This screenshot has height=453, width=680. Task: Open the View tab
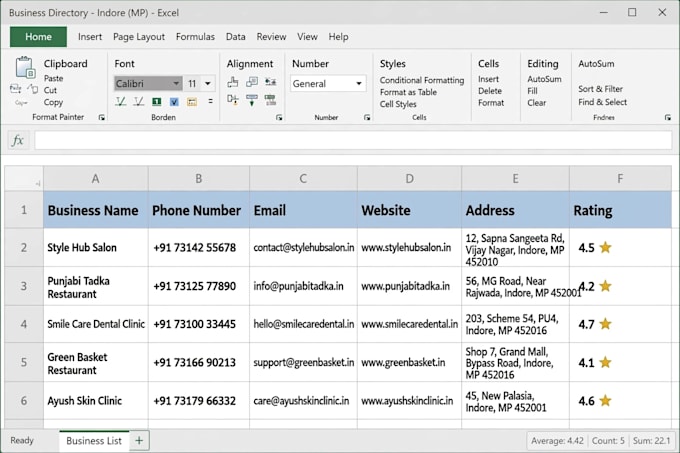pos(307,37)
